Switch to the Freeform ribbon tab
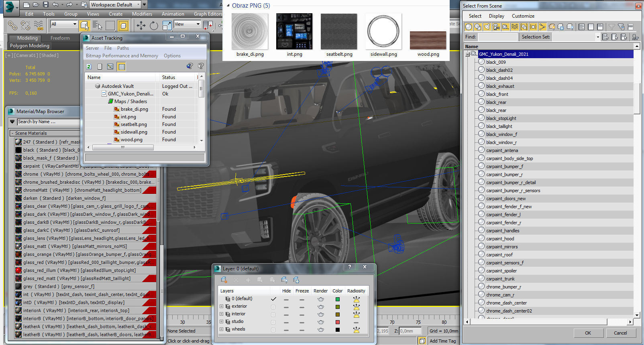 [60, 38]
